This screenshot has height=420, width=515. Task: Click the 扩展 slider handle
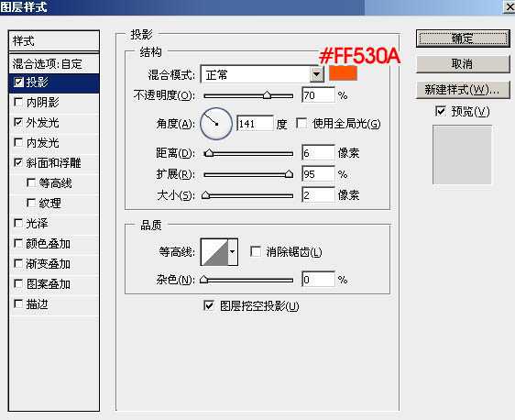click(x=289, y=174)
